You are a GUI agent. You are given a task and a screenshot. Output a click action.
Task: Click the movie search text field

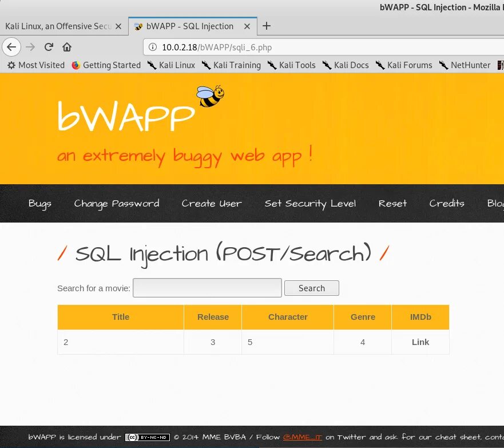pyautogui.click(x=207, y=288)
